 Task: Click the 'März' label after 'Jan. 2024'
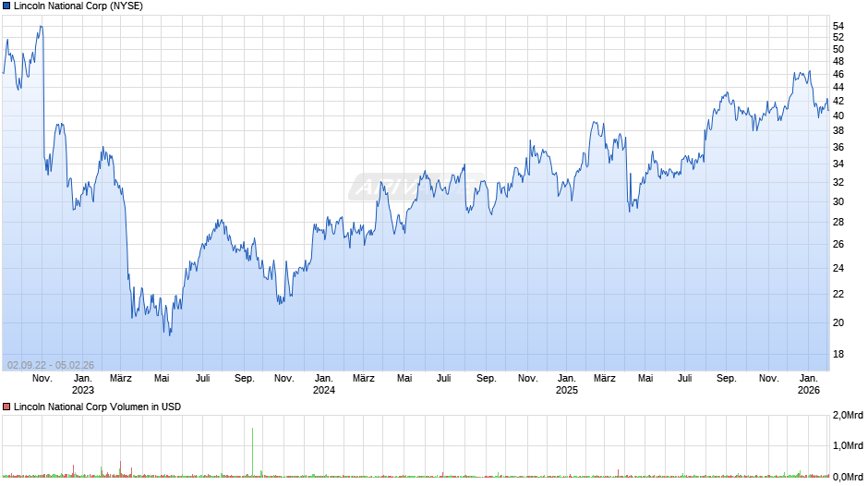[x=364, y=379]
